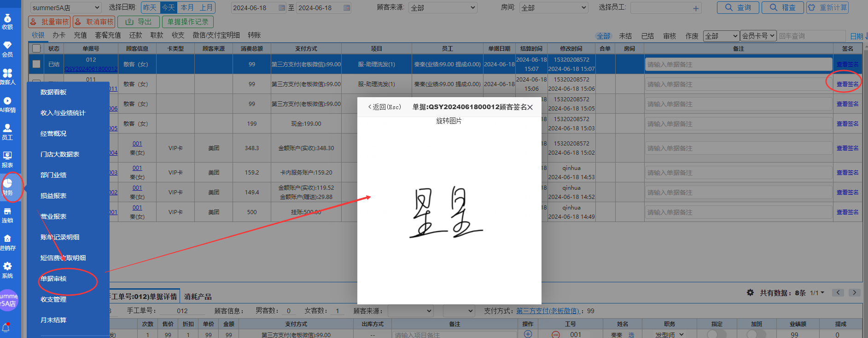The image size is (868, 338).
Task: Click the blue plus add-employee icon in 操作 column
Action: coord(528,334)
